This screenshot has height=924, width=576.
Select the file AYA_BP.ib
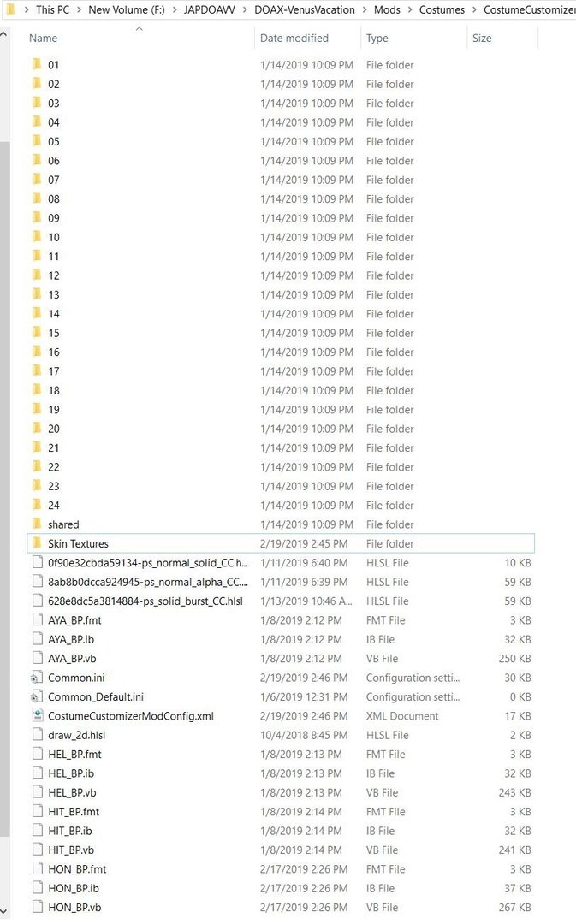(x=71, y=639)
